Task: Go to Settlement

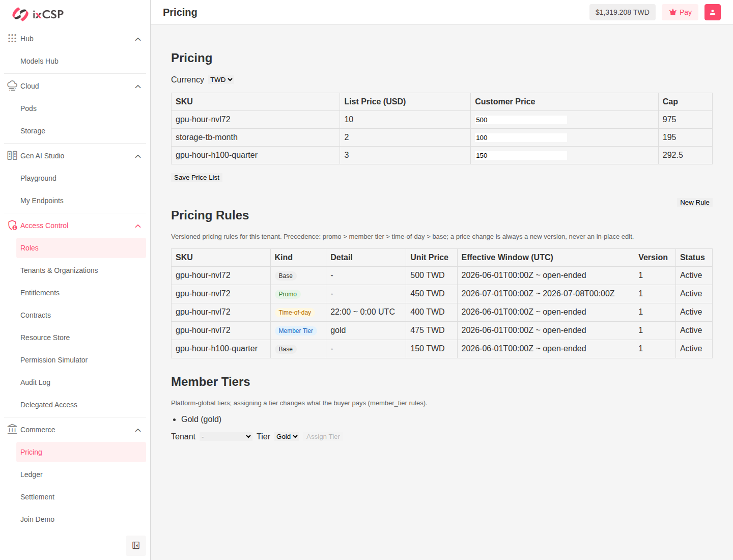Action: click(81, 497)
